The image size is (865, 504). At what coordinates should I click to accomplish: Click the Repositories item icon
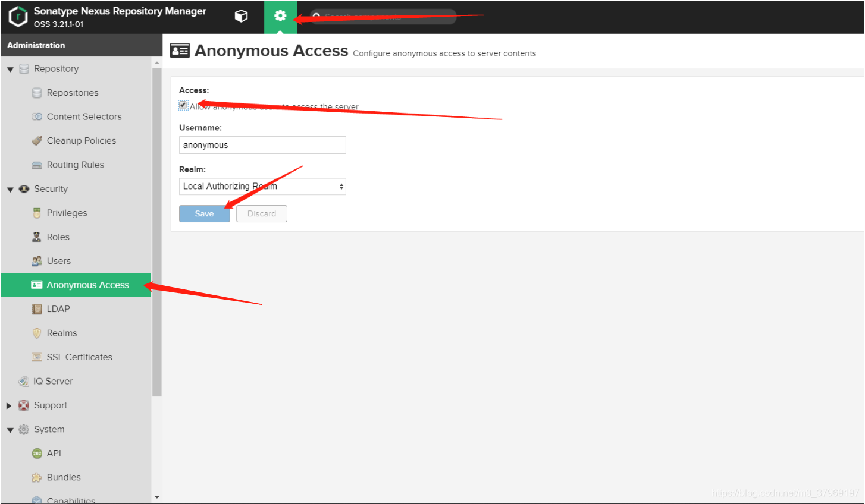[x=37, y=93]
